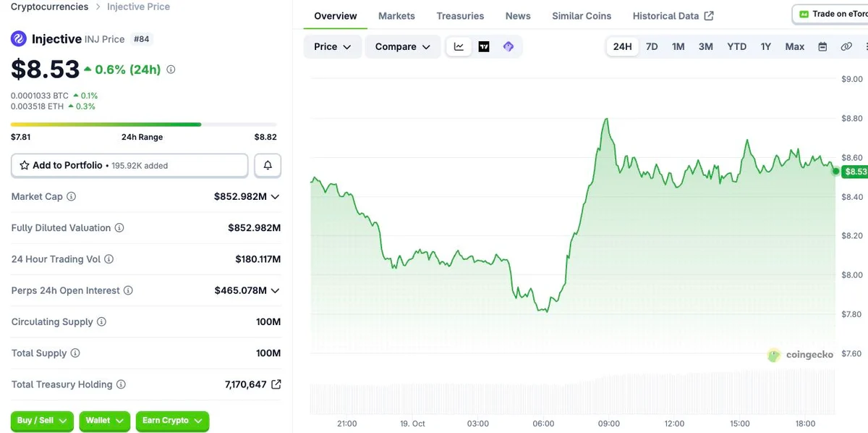The width and height of the screenshot is (868, 433).
Task: Select the 24H time range
Action: point(622,46)
